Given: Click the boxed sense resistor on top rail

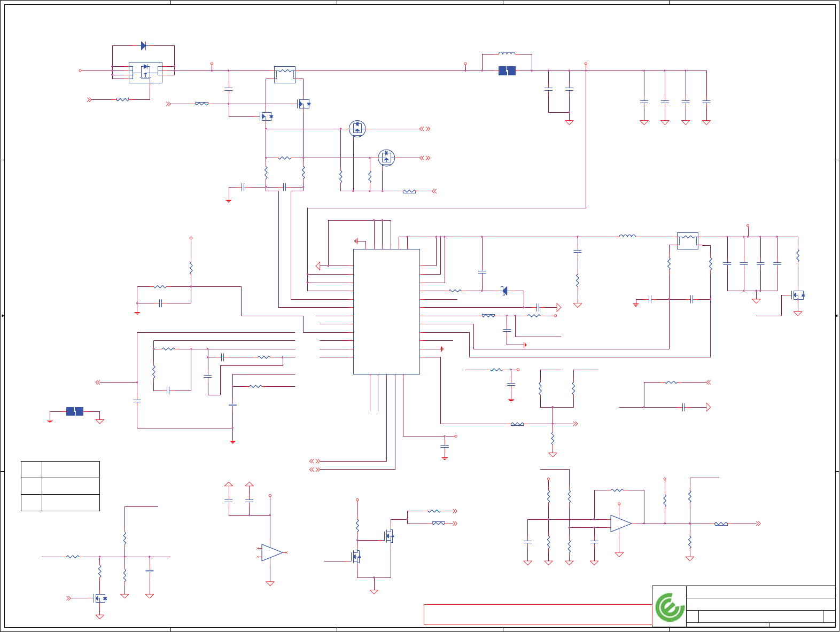Looking at the screenshot, I should (x=285, y=75).
